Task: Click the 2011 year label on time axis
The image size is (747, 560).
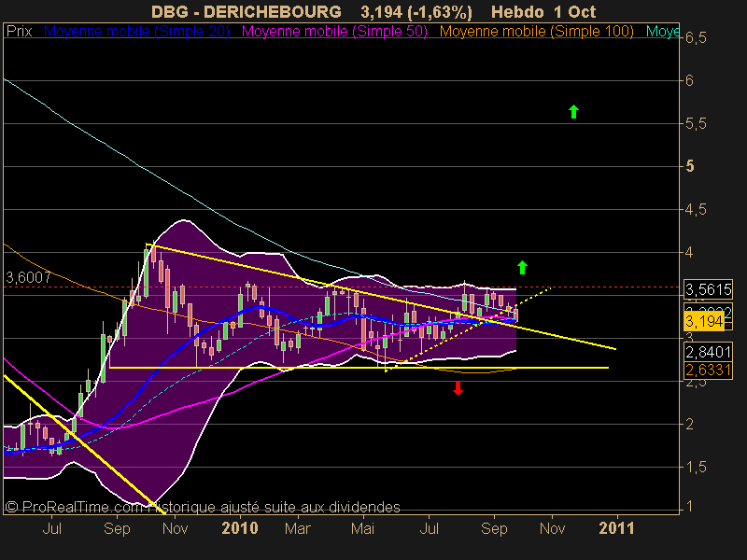Action: [x=617, y=528]
